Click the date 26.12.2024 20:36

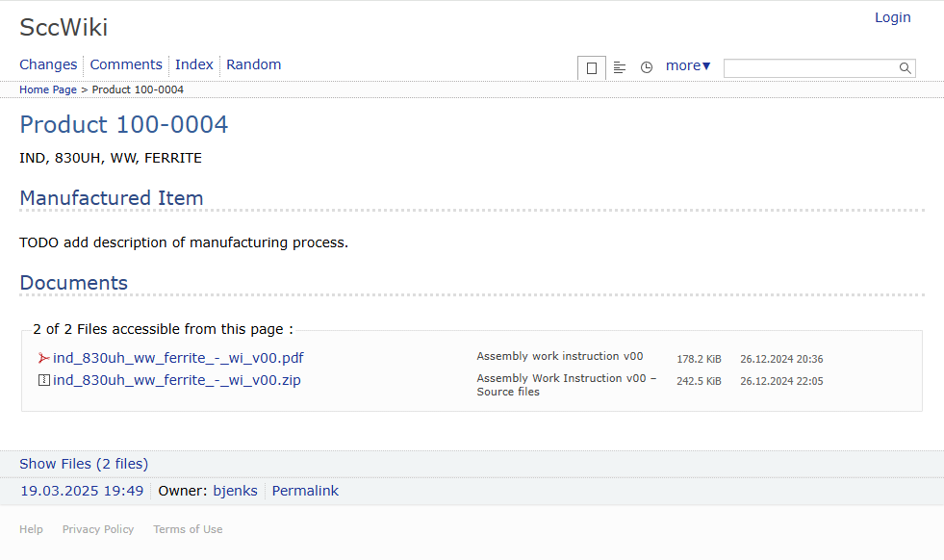click(781, 359)
